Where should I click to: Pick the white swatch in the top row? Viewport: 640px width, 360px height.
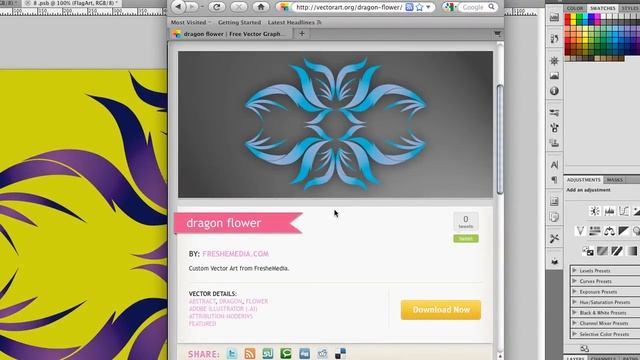click(x=603, y=17)
